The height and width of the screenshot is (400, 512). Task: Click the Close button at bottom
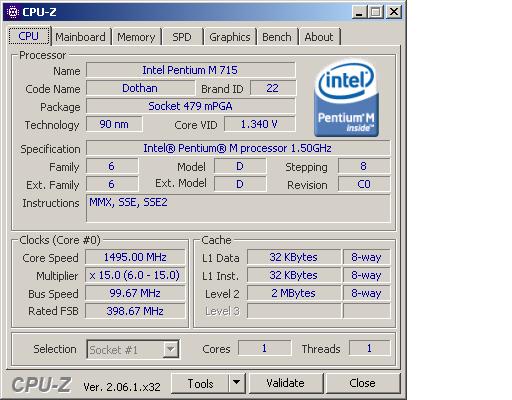click(362, 383)
